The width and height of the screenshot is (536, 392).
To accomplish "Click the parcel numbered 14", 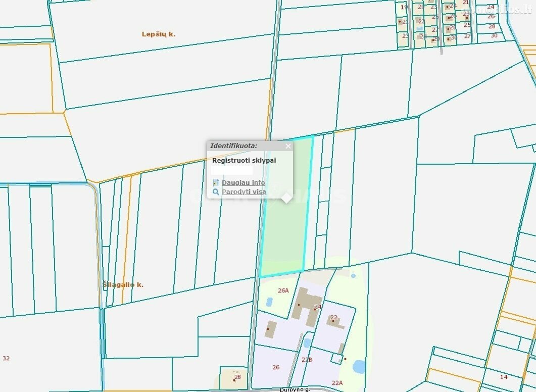I will coord(504,377).
